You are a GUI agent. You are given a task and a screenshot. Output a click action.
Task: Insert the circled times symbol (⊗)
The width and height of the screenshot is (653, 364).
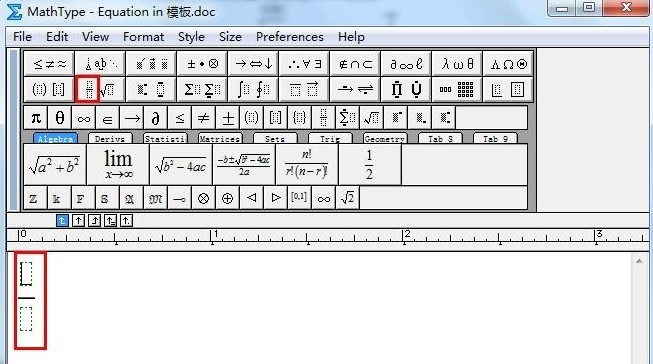203,198
